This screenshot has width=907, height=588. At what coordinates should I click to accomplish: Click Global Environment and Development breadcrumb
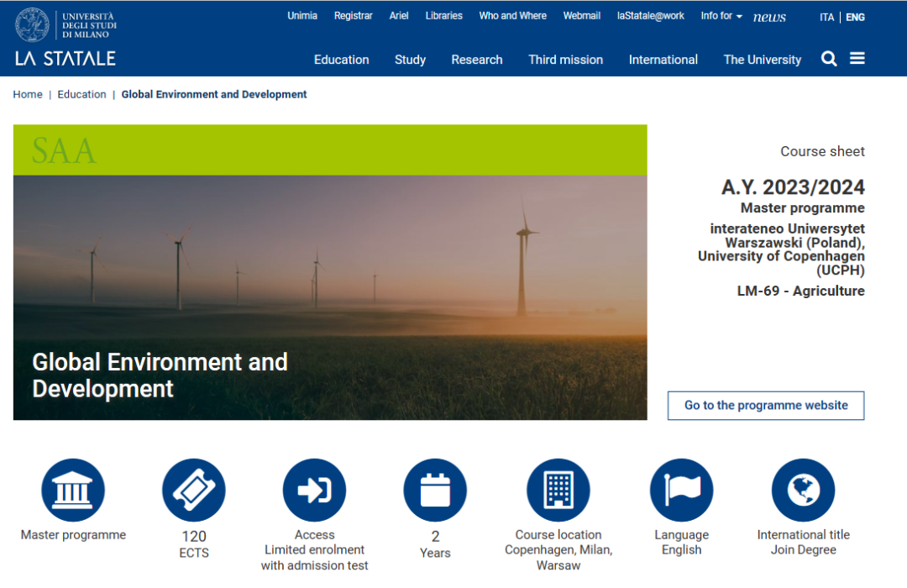tap(214, 94)
